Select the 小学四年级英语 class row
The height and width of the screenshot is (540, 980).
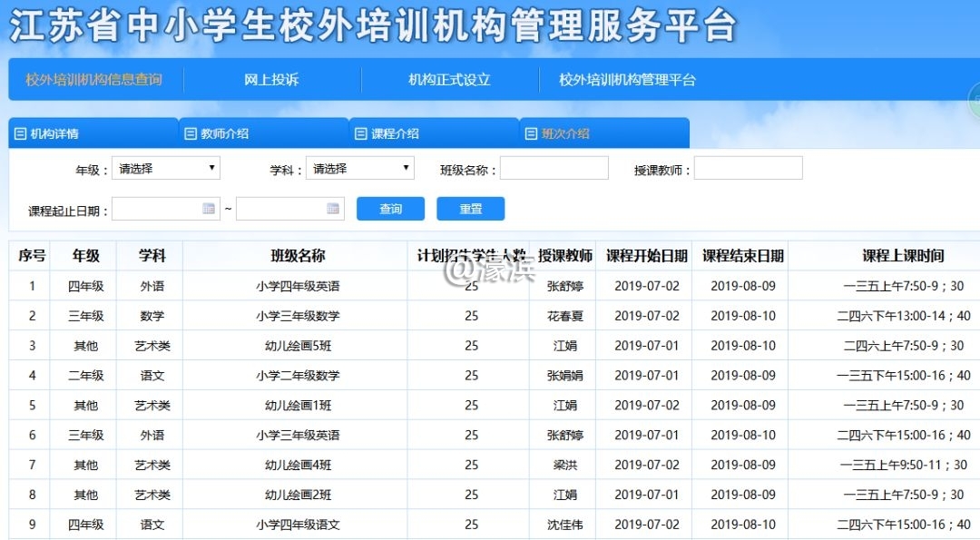pos(298,286)
